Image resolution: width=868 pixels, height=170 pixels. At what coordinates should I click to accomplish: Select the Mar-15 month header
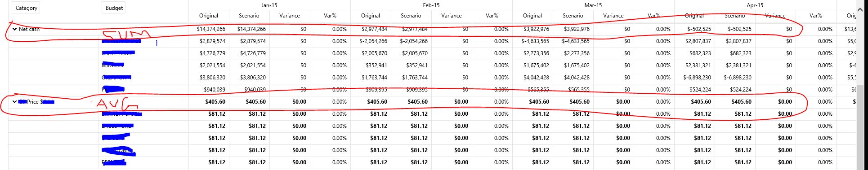[x=593, y=5]
